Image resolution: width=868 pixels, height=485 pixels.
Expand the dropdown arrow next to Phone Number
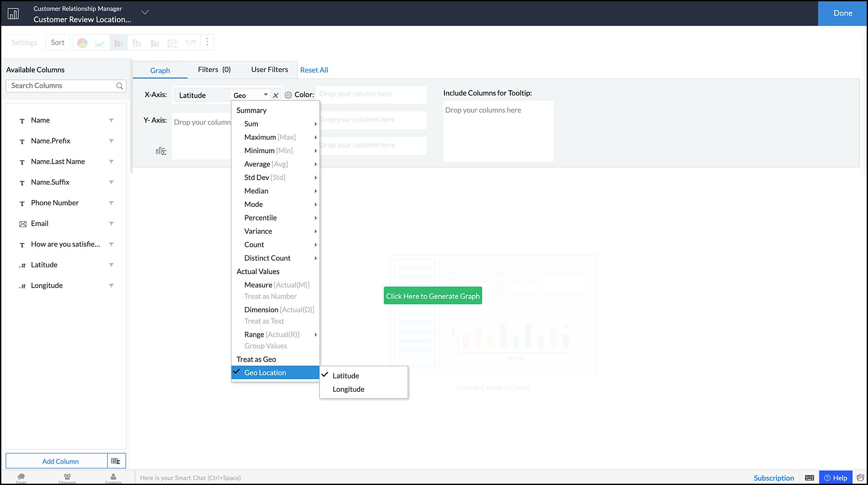pos(111,203)
